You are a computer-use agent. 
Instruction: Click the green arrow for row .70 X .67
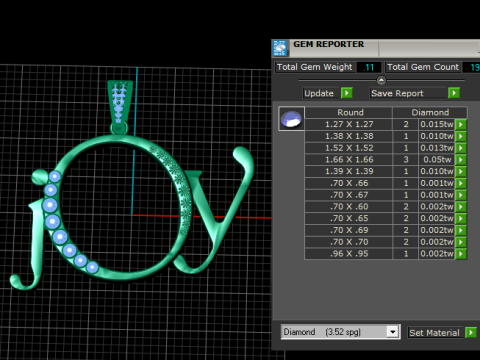point(461,195)
